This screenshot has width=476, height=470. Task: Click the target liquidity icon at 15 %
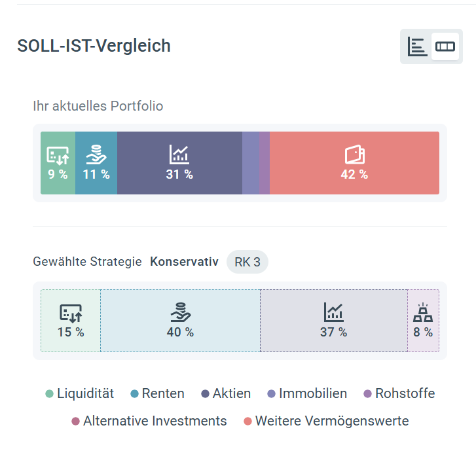71,313
